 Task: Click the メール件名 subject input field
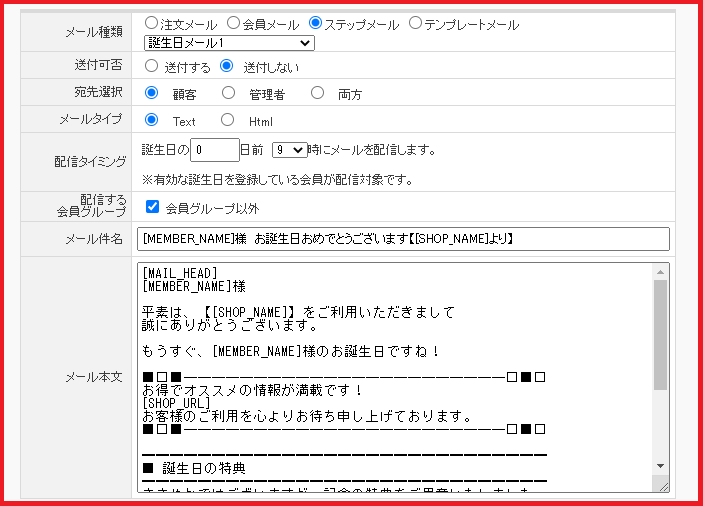coord(403,239)
